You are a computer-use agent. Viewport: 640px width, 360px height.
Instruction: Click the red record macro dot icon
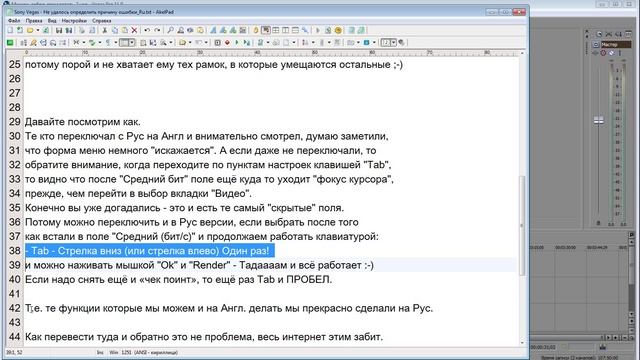click(227, 42)
